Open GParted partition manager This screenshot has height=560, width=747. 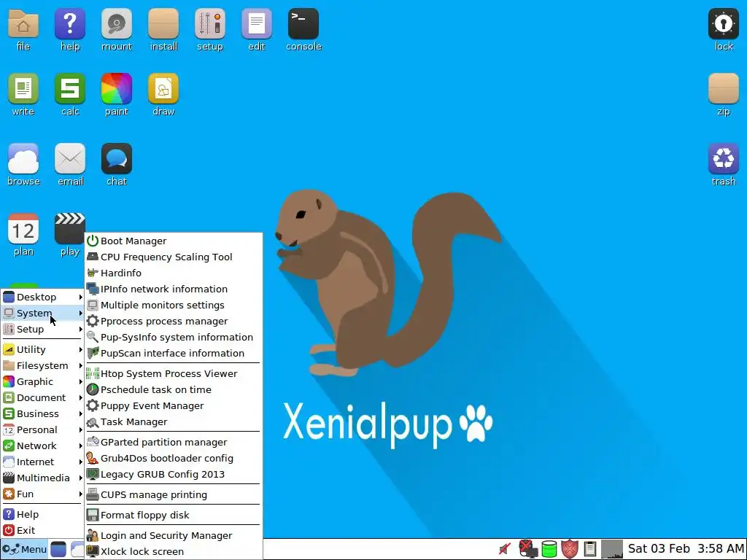[174, 443]
